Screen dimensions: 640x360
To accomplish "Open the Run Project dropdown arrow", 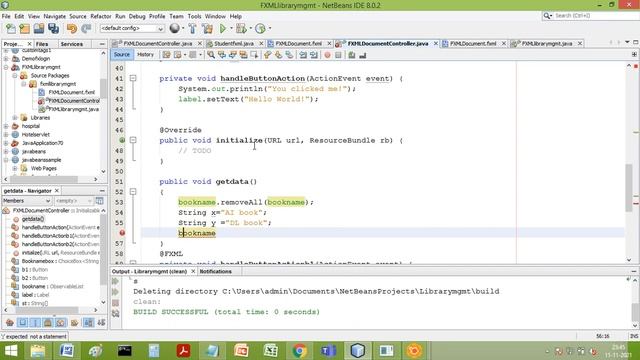I will pyautogui.click(x=231, y=29).
